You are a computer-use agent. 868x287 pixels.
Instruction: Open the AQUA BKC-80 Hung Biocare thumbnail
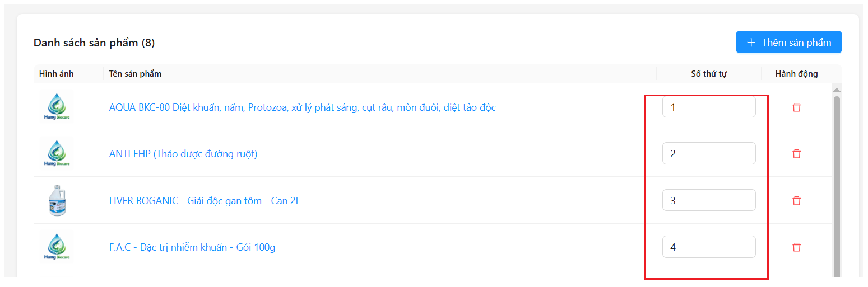click(57, 107)
